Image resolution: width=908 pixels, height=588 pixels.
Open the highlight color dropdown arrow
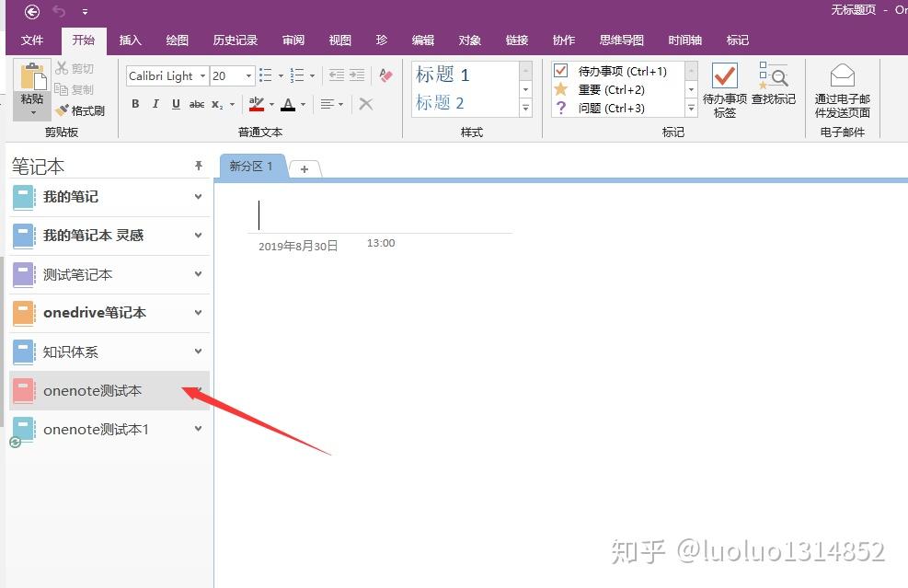[x=271, y=104]
